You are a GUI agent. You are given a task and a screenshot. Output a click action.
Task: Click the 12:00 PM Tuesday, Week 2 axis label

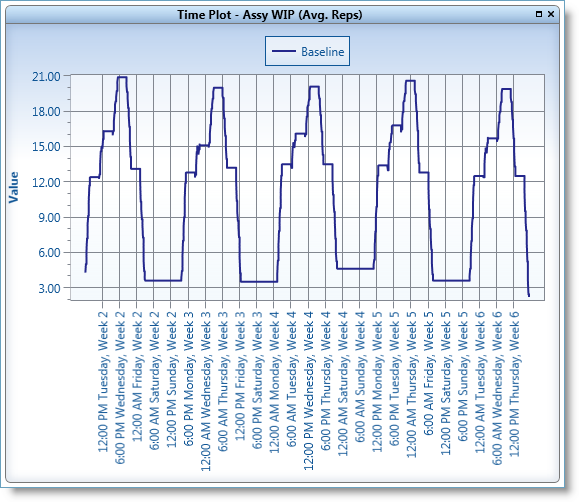click(103, 382)
